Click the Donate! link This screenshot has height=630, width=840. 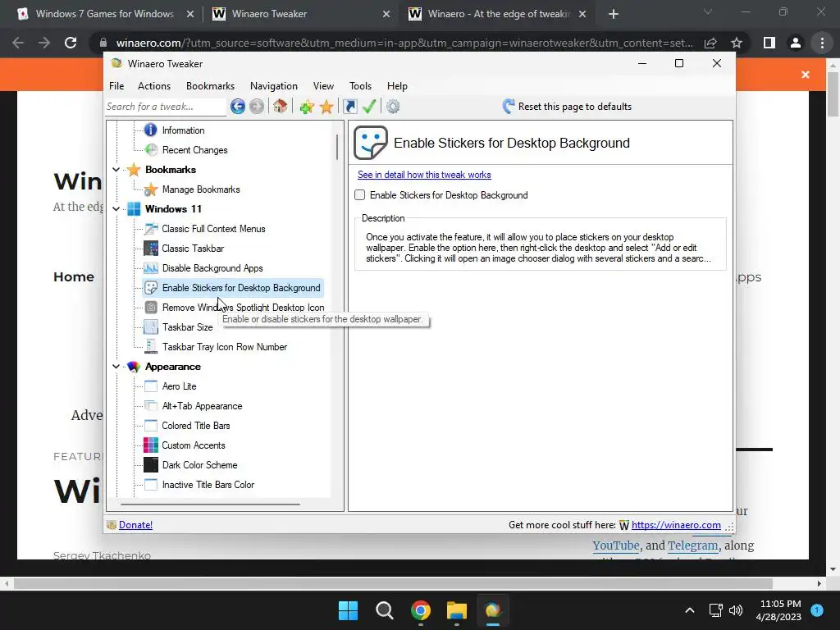point(135,525)
